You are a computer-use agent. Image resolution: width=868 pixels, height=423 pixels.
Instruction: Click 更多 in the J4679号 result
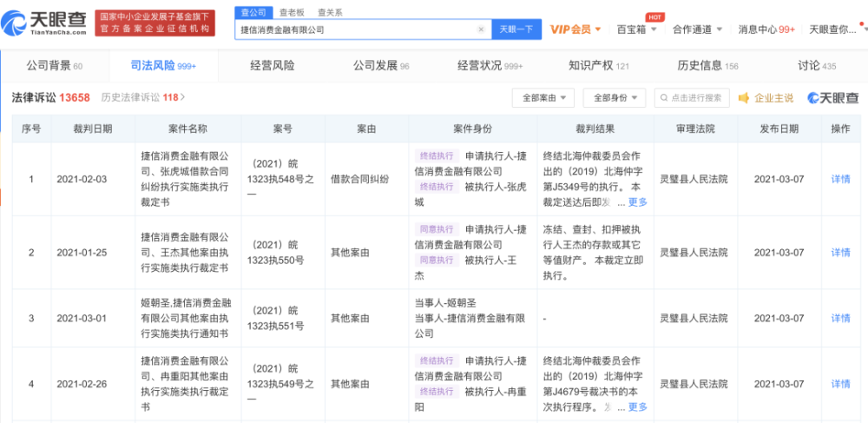638,407
